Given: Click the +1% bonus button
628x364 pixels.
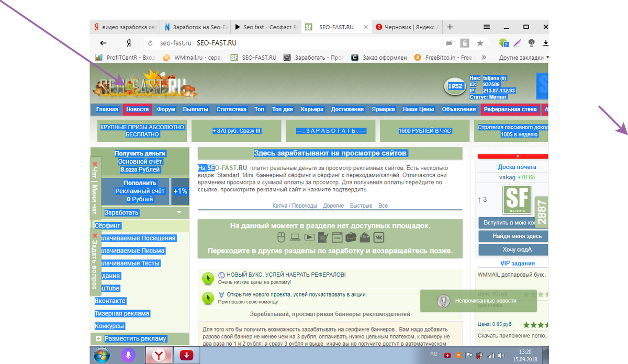Looking at the screenshot, I should pos(180,191).
